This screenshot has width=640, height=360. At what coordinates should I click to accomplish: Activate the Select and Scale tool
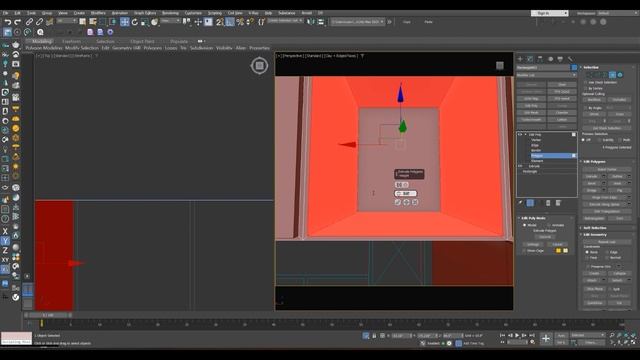click(x=144, y=22)
